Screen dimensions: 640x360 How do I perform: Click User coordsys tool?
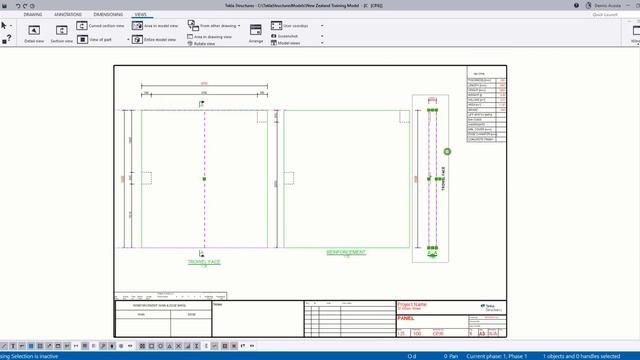[x=289, y=26]
